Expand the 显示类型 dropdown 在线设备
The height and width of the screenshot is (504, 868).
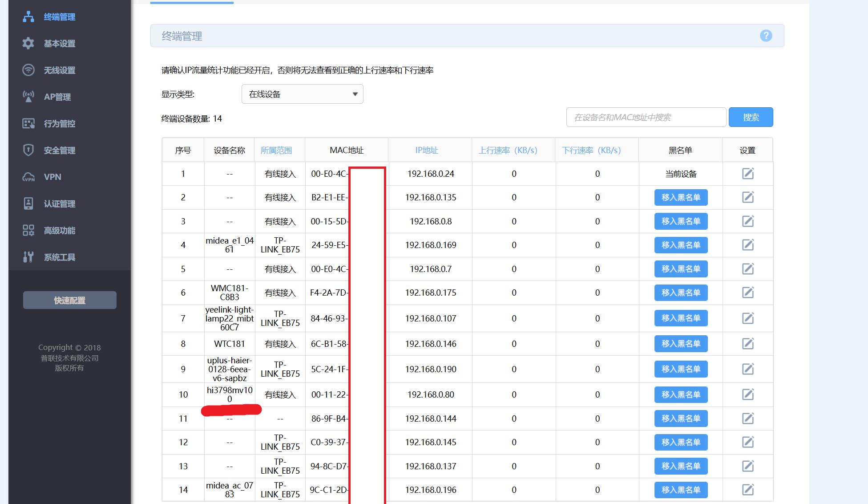tap(302, 94)
